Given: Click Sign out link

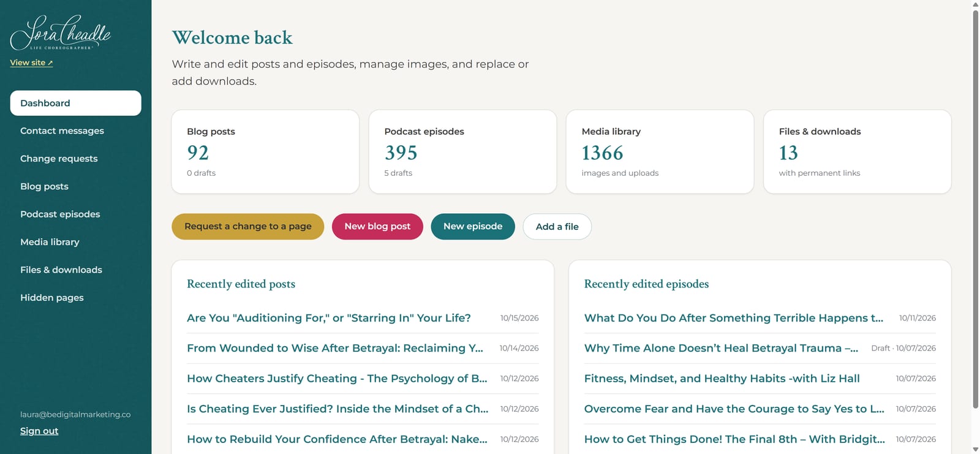Looking at the screenshot, I should point(39,431).
